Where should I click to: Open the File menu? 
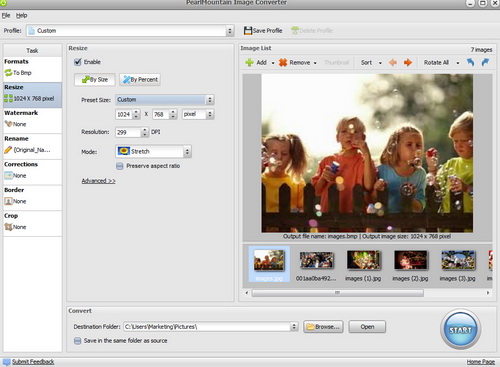[6, 15]
